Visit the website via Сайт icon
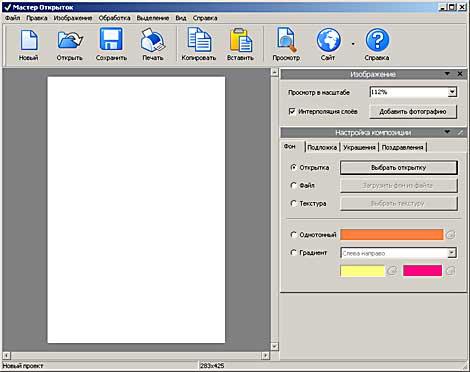Screen dimensions: 470x372 [x=328, y=45]
